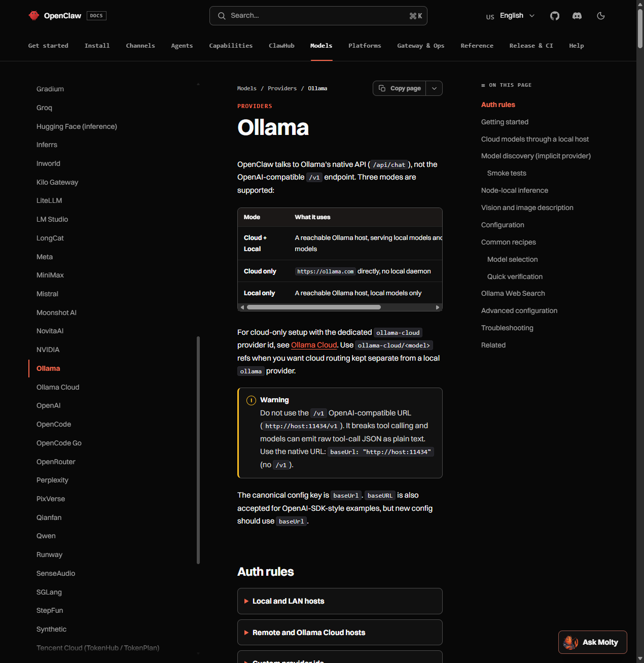Image resolution: width=644 pixels, height=663 pixels.
Task: Open the Ask Molty assistant
Action: [x=593, y=642]
